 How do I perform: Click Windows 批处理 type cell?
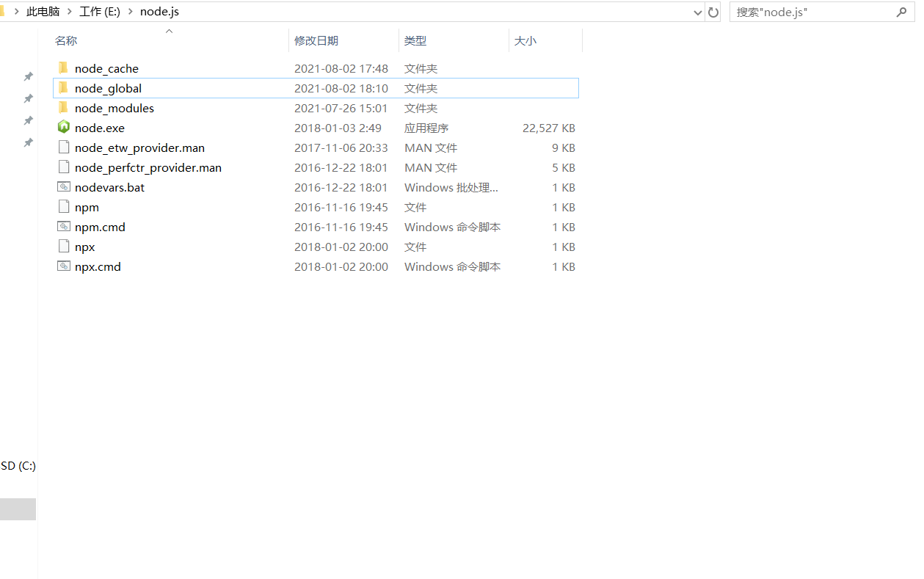tap(451, 187)
